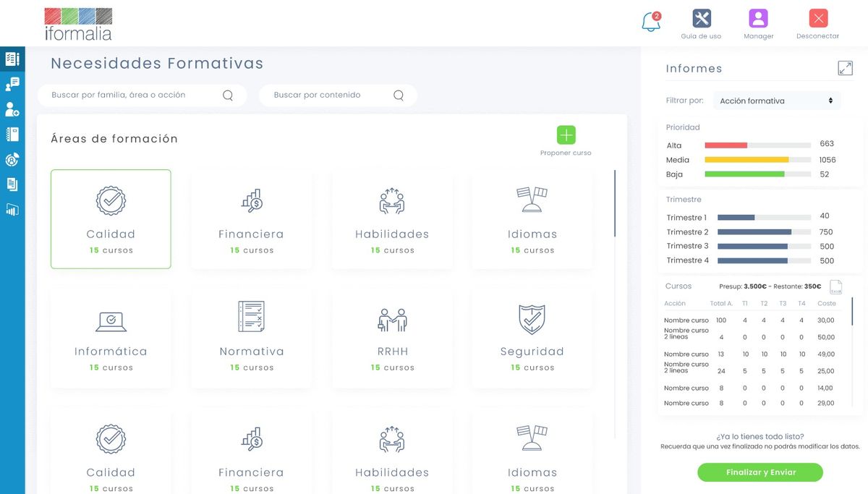Image resolution: width=868 pixels, height=494 pixels.
Task: Click the stacked documents sidebar icon
Action: pyautogui.click(x=12, y=184)
